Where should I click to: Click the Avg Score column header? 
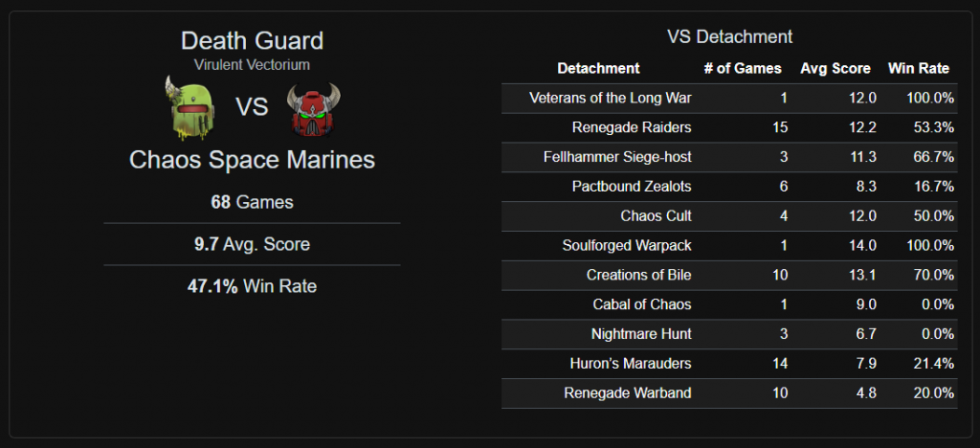coord(835,68)
